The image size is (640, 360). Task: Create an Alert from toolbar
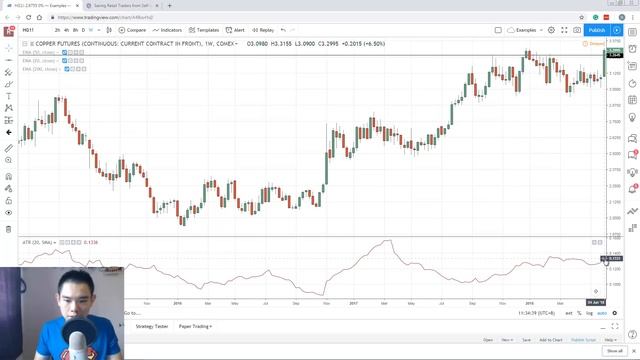pos(235,30)
